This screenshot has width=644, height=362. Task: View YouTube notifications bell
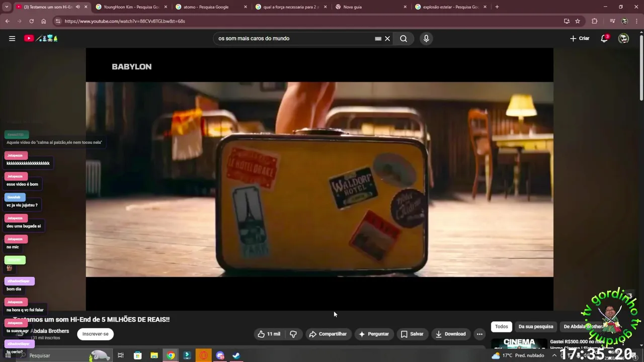[604, 38]
